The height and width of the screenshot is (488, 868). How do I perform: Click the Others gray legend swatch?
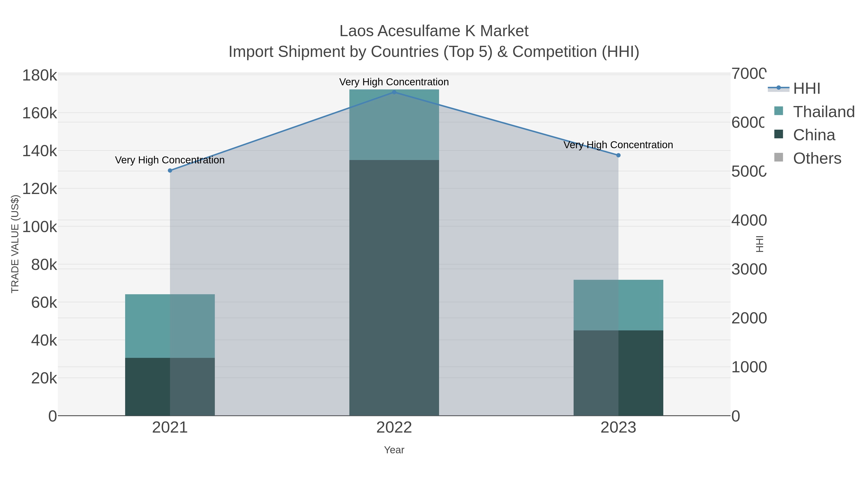(x=779, y=157)
